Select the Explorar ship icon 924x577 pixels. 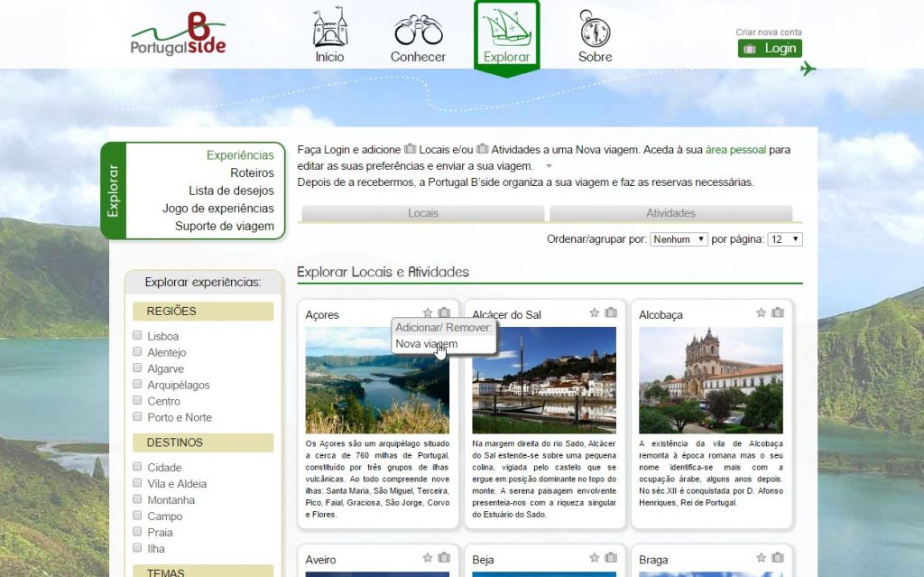[x=506, y=29]
